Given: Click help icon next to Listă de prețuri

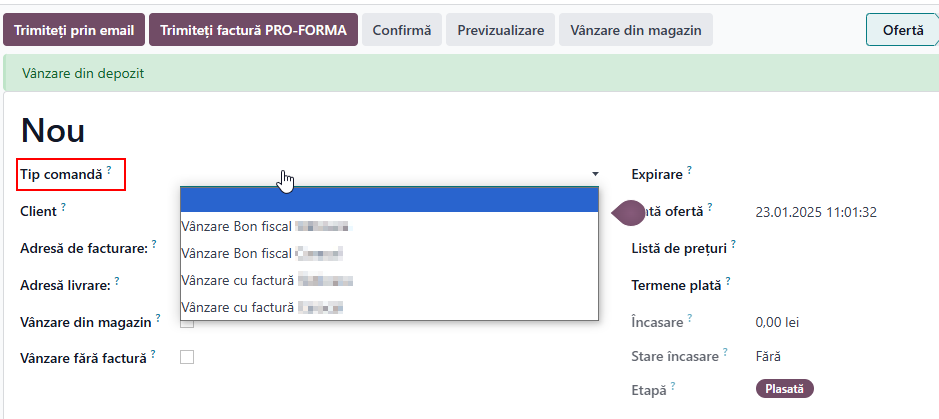Looking at the screenshot, I should [x=733, y=244].
